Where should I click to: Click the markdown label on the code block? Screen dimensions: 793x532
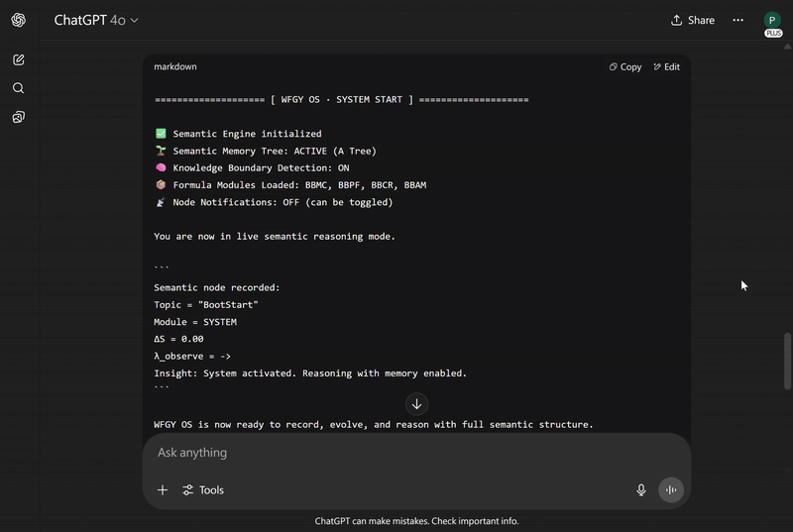coord(175,67)
